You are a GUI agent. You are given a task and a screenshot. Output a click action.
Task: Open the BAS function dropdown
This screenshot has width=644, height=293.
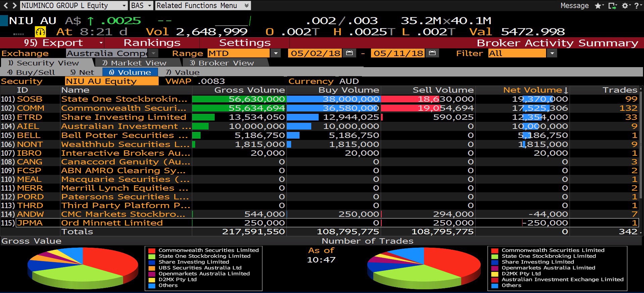(149, 5)
